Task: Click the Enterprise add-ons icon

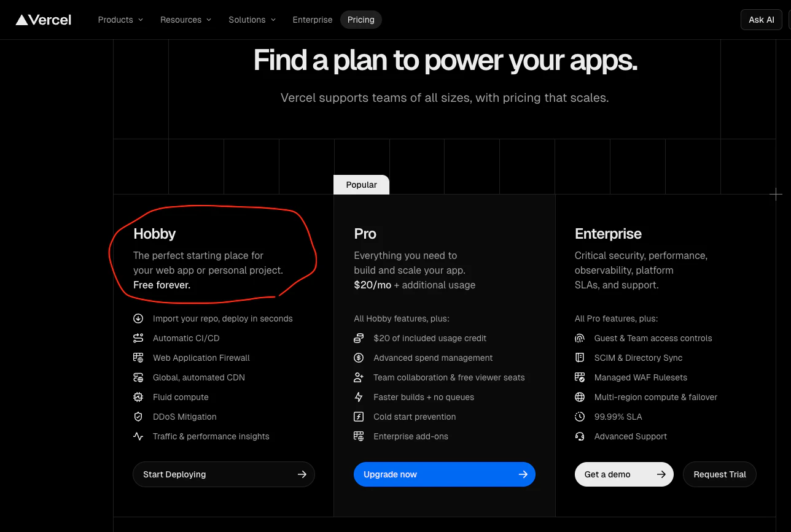Action: click(359, 436)
